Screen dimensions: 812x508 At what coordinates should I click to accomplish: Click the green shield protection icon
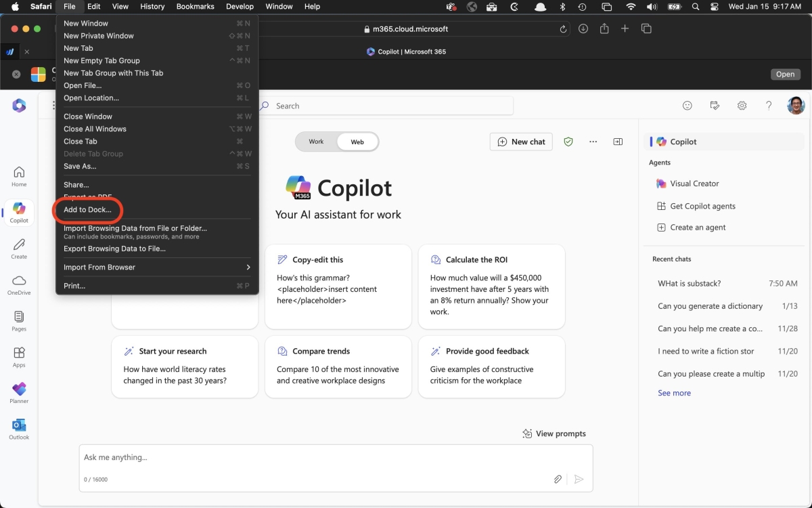(568, 142)
